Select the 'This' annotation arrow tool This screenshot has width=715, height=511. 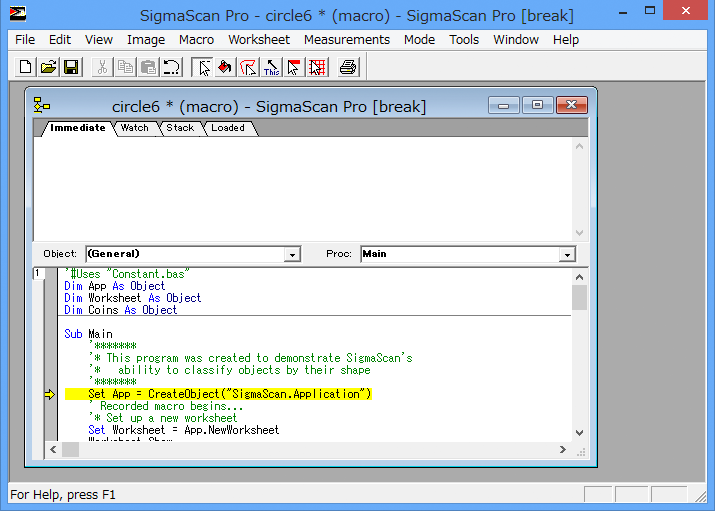click(271, 67)
